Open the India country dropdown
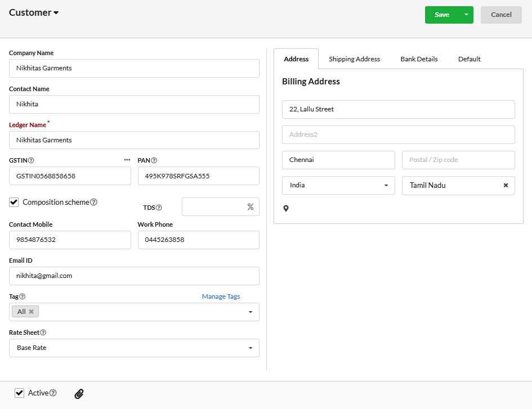The image size is (532, 409). point(338,185)
